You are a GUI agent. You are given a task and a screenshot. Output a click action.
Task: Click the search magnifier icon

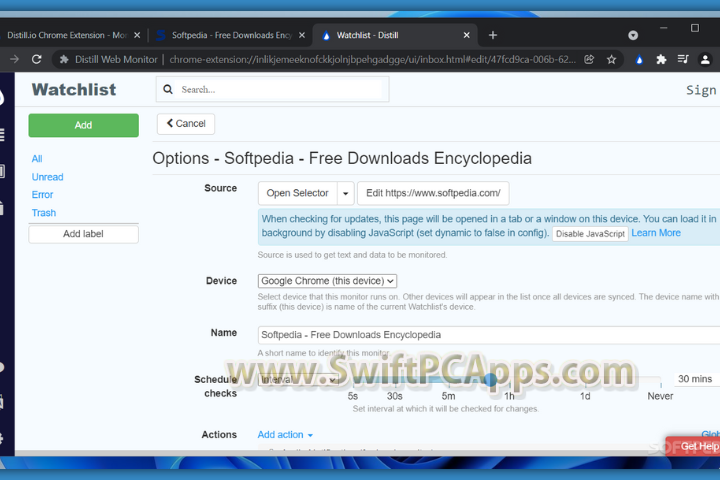tap(168, 89)
